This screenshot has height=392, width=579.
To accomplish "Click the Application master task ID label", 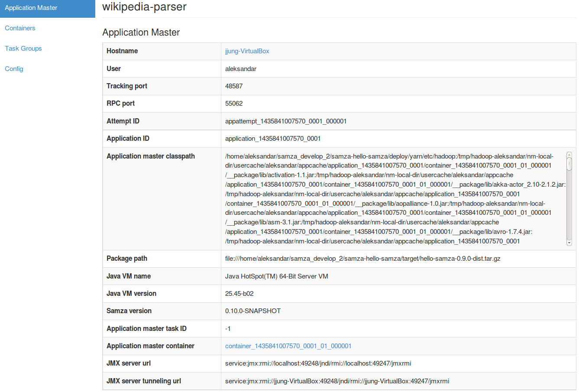I will click(146, 329).
